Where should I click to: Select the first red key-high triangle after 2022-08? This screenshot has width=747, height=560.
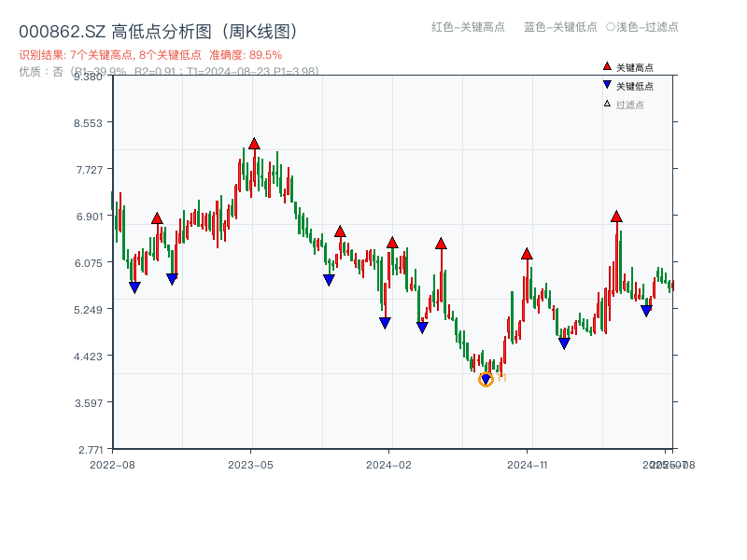(x=157, y=218)
